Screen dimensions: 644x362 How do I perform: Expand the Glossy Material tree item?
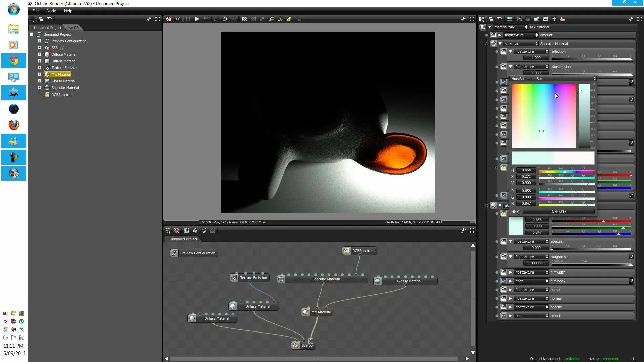tap(39, 81)
